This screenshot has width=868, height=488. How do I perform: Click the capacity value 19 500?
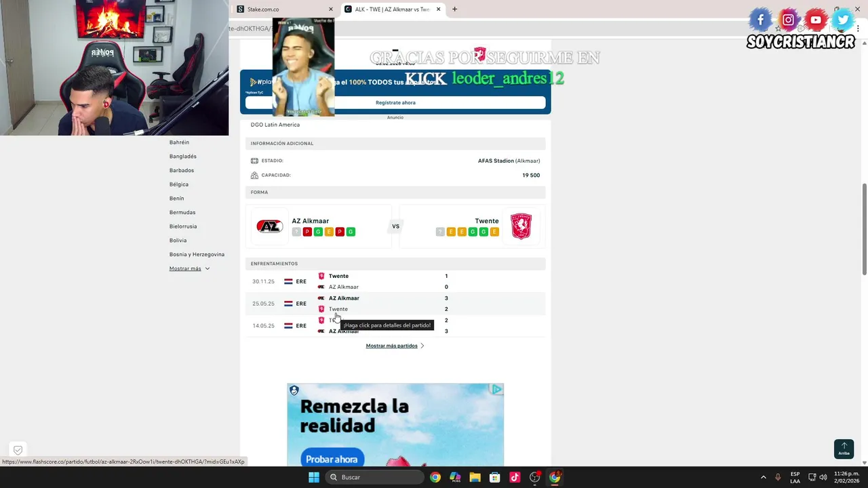pos(531,175)
